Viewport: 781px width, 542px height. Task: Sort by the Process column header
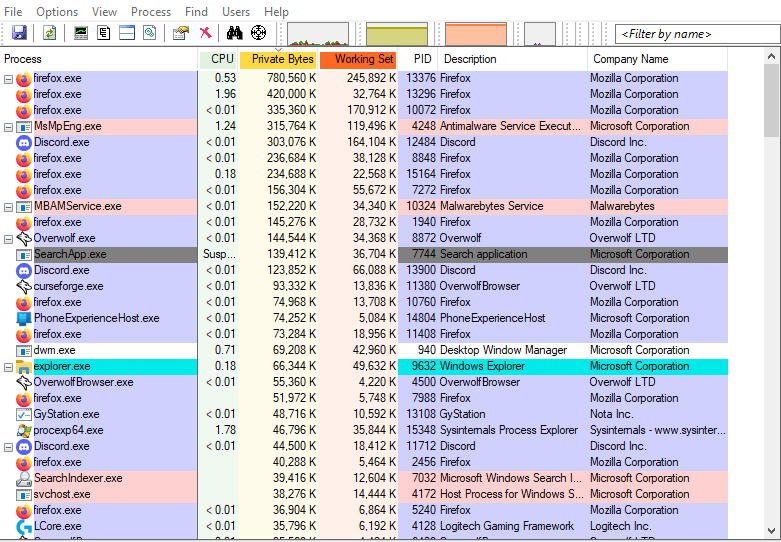point(99,59)
